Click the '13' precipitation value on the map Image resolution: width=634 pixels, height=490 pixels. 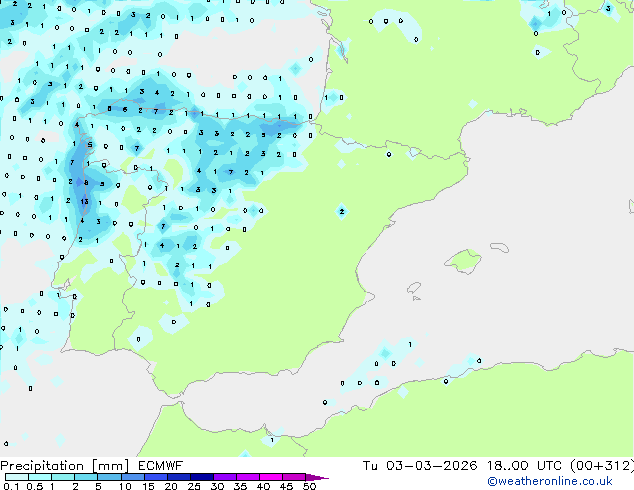tap(84, 201)
